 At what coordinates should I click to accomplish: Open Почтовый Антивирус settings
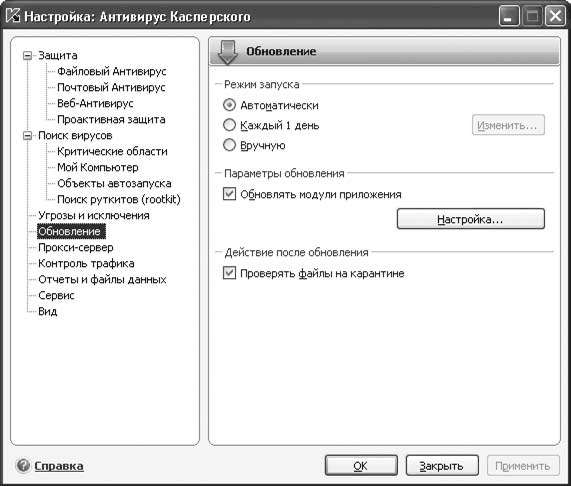pyautogui.click(x=111, y=87)
